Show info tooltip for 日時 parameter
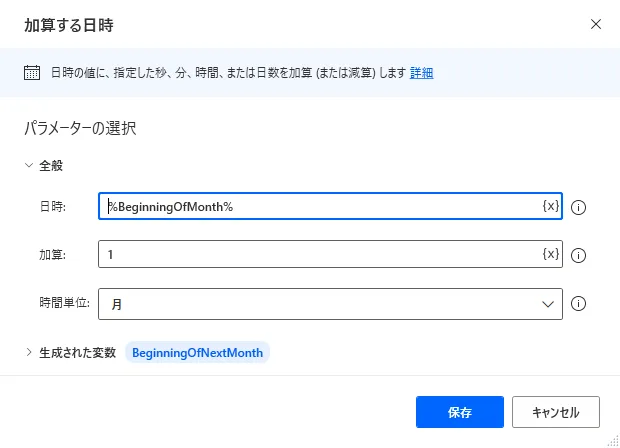Screen dimensions: 620x448 578,207
